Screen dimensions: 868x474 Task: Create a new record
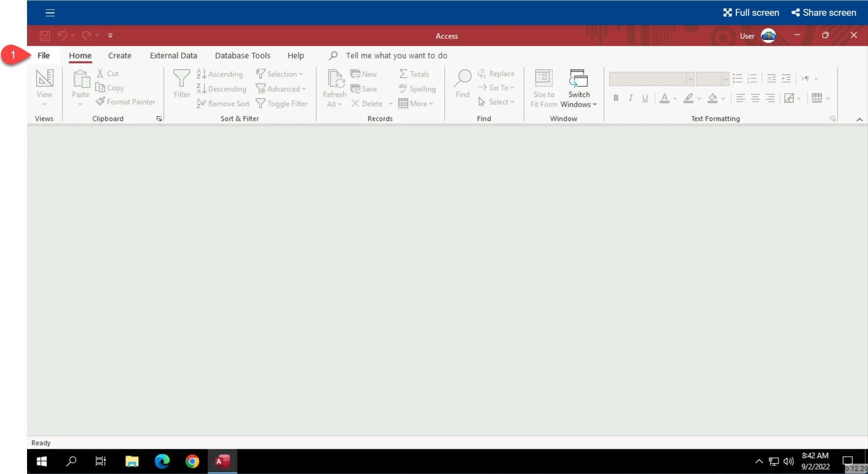coord(364,74)
